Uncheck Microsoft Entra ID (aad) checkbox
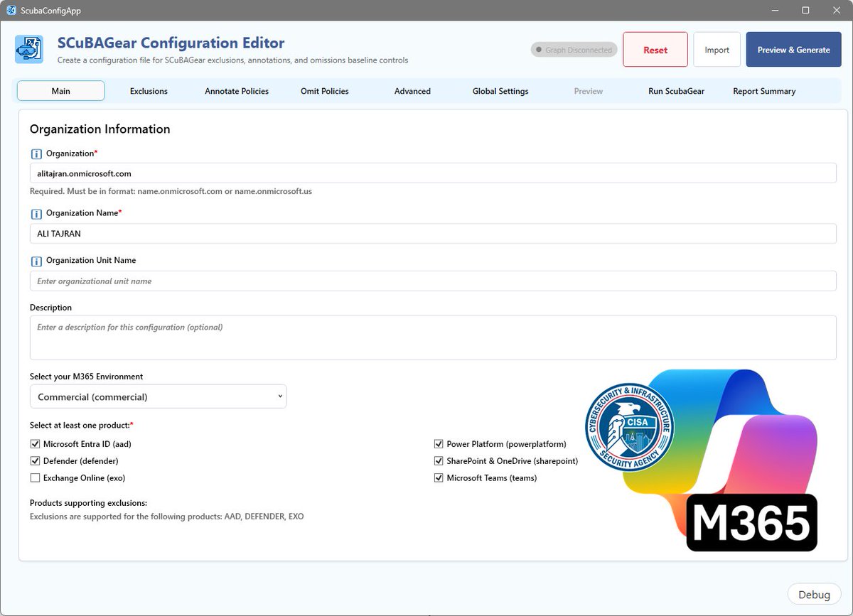 tap(36, 444)
